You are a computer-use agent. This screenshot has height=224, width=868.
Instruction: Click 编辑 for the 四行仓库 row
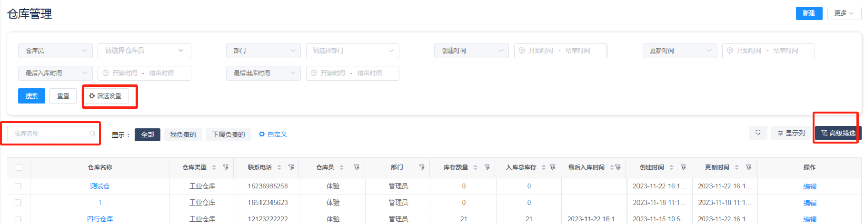pos(810,219)
